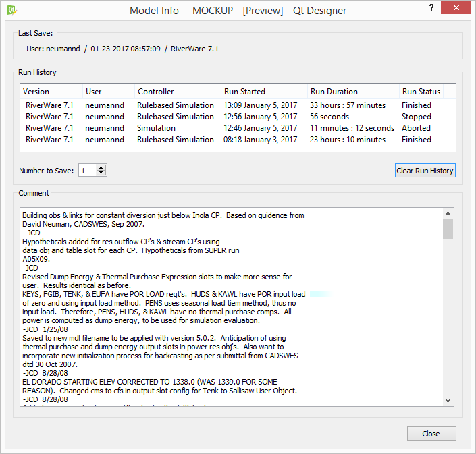Click the comment line starting 'Revised Dump Energy'
This screenshot has width=476, height=454.
coord(157,277)
